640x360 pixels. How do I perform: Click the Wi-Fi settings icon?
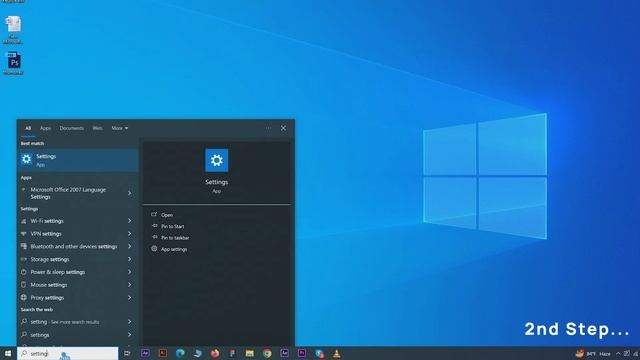click(24, 221)
